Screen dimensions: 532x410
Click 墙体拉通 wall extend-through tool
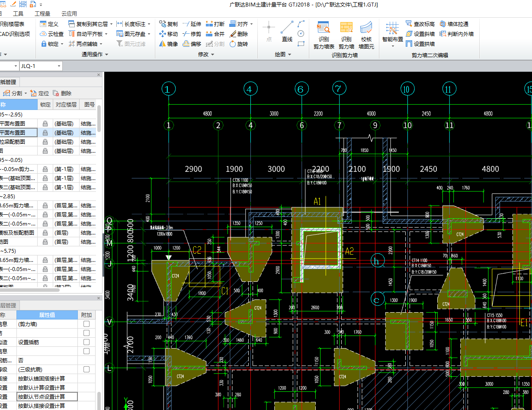pos(454,24)
